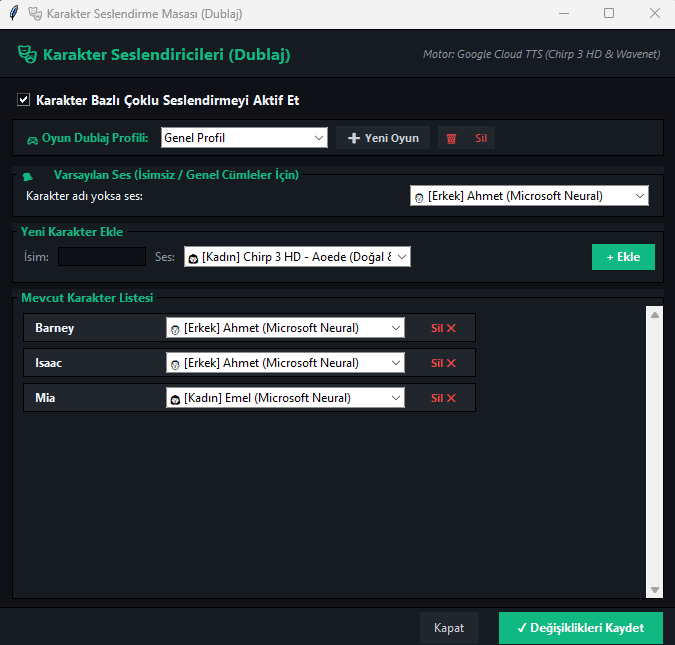The image size is (675, 645).
Task: Open Isaac's voice dropdown
Action: pos(285,363)
